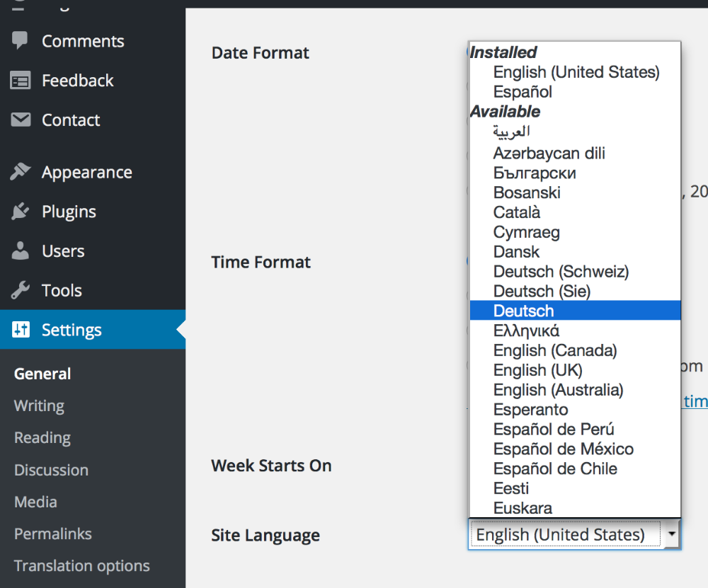Choose Español from Installed languages
The height and width of the screenshot is (588, 708).
575,92
